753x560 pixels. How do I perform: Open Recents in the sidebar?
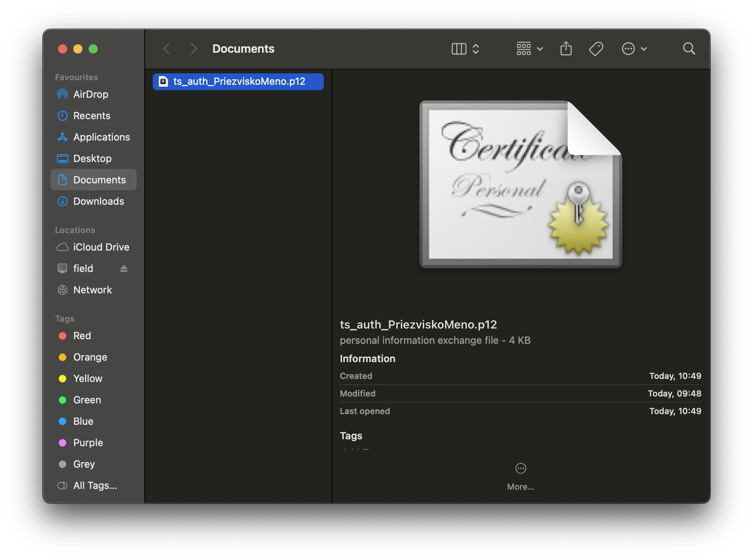94,116
